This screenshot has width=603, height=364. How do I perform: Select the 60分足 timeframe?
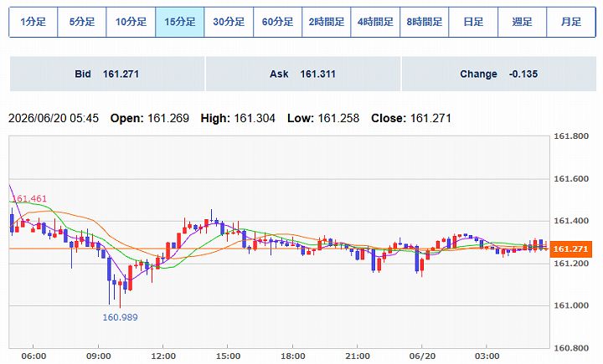tap(278, 22)
